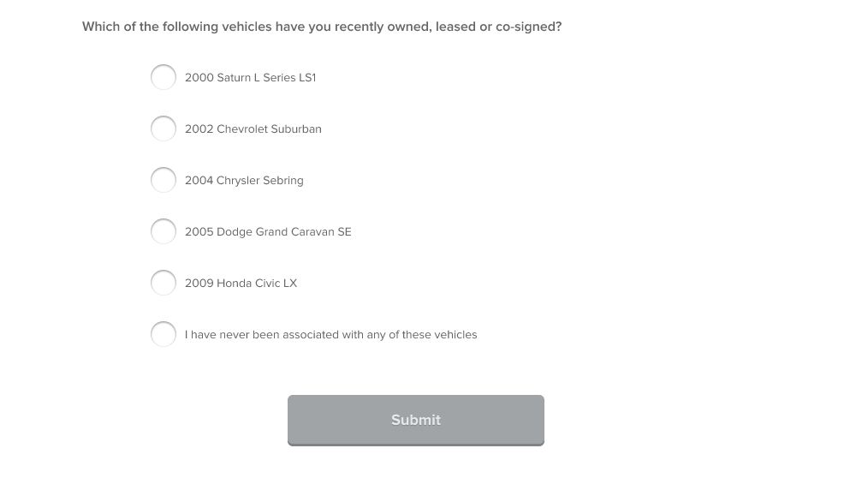Click the word 'Sebring' in the Chrysler option

(x=283, y=181)
